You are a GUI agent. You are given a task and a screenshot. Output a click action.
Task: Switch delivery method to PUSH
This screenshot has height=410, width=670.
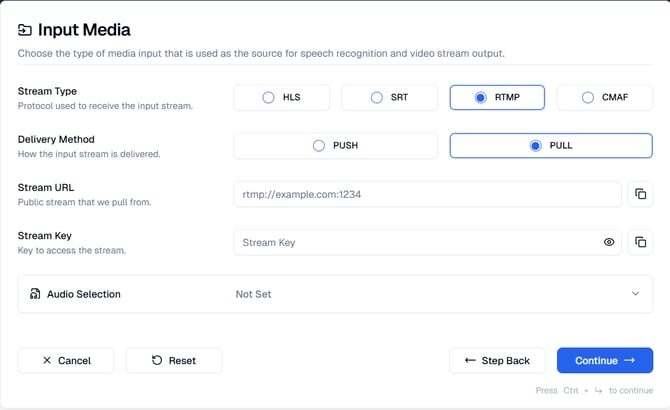(336, 145)
